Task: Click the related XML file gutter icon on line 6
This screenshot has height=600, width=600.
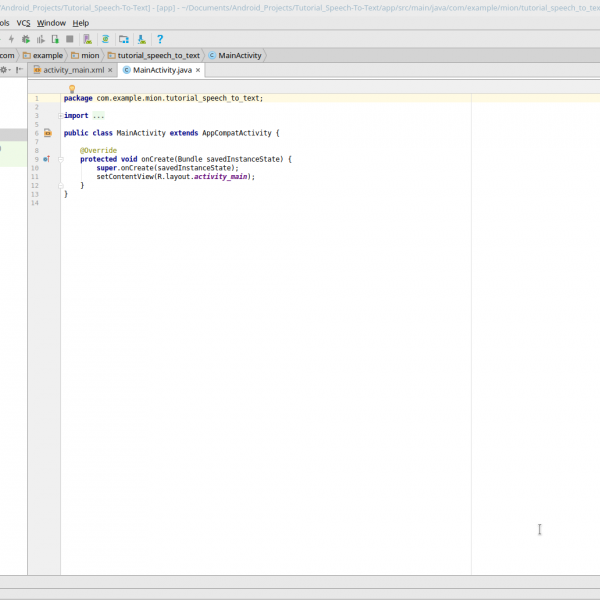Action: pyautogui.click(x=47, y=133)
